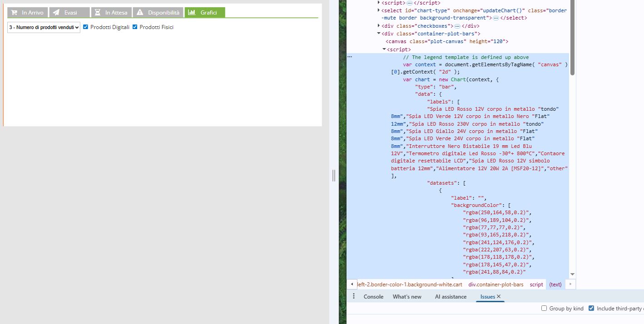This screenshot has width=644, height=324.
Task: Open the AI assistance tab
Action: (x=451, y=297)
